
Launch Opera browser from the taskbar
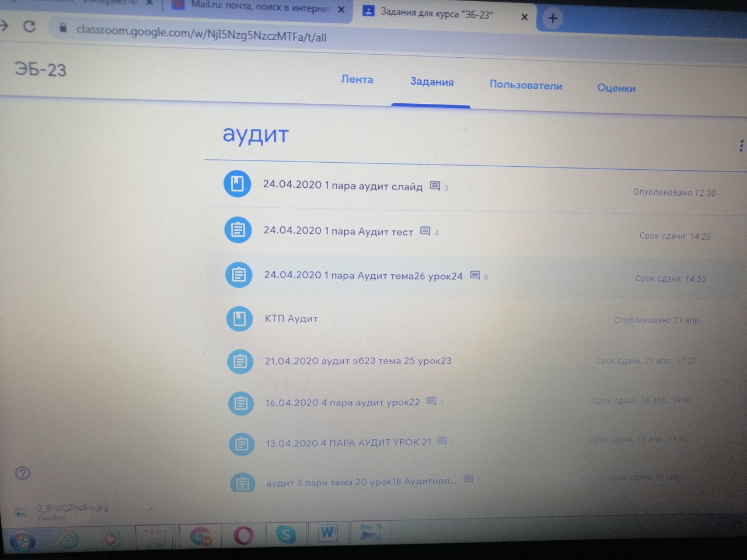click(x=243, y=535)
